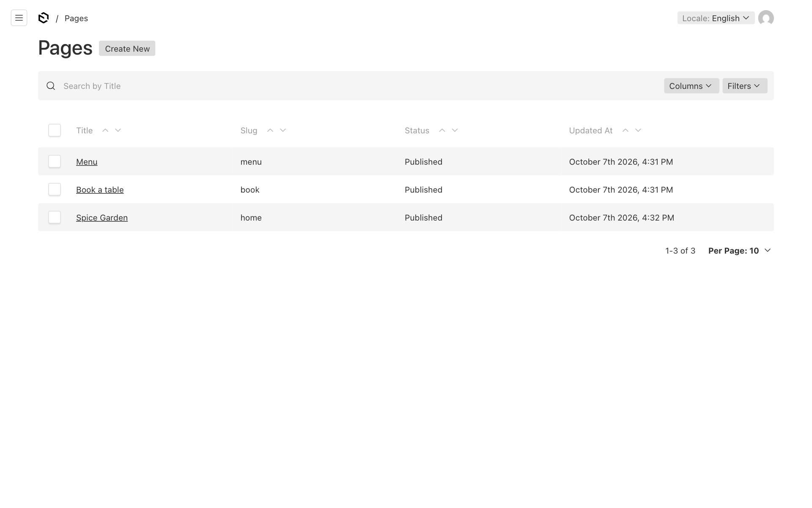Go to dashboard via Payload logo
812x508 pixels.
click(x=44, y=18)
